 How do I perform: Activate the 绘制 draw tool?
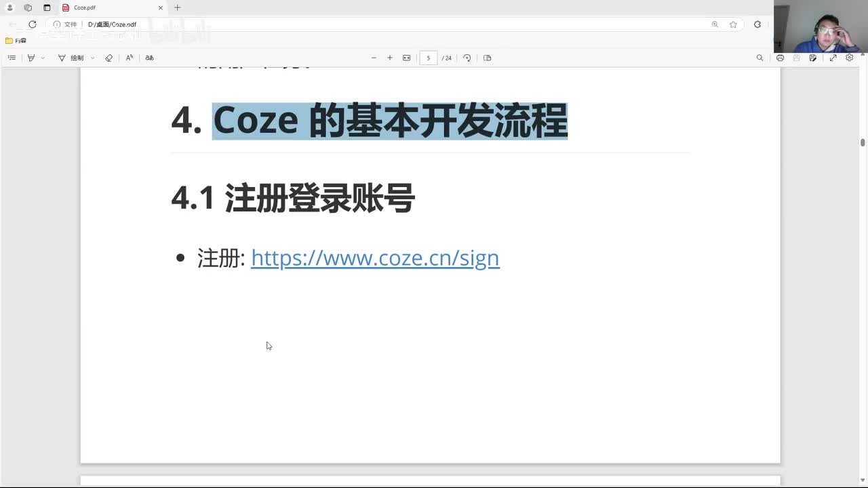[71, 58]
